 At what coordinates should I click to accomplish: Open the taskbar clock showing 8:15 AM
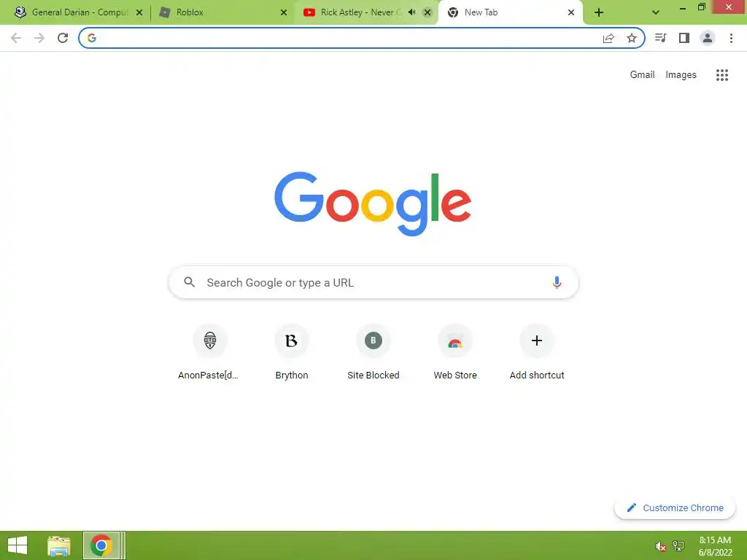pyautogui.click(x=715, y=546)
